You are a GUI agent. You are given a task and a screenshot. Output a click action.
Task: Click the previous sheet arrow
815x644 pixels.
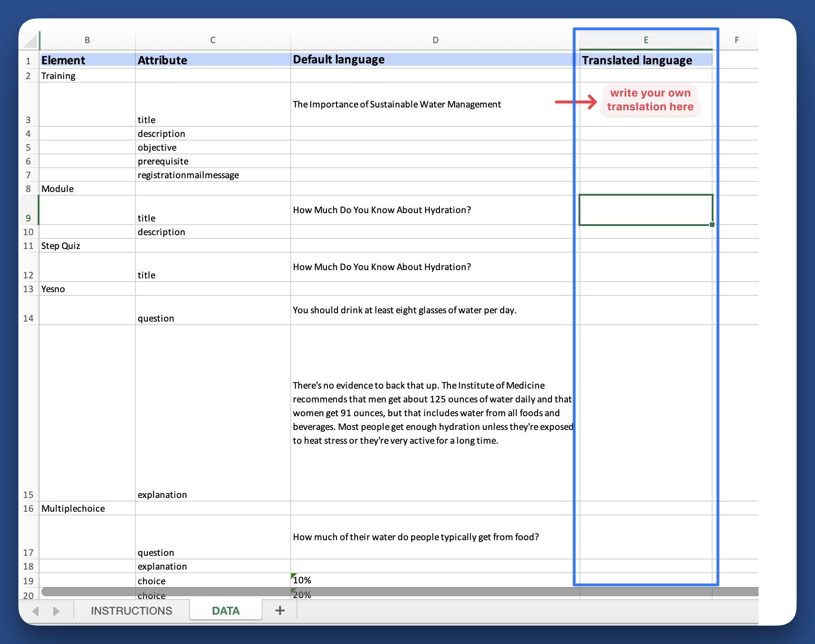click(x=35, y=611)
